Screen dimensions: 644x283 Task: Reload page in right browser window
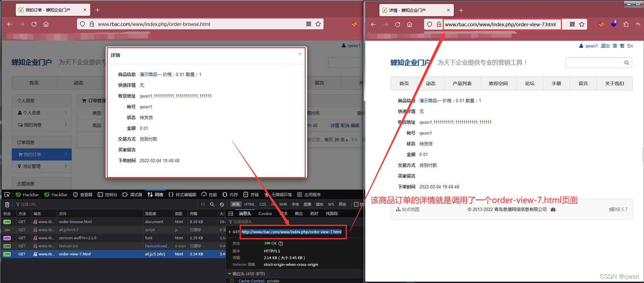tap(398, 25)
